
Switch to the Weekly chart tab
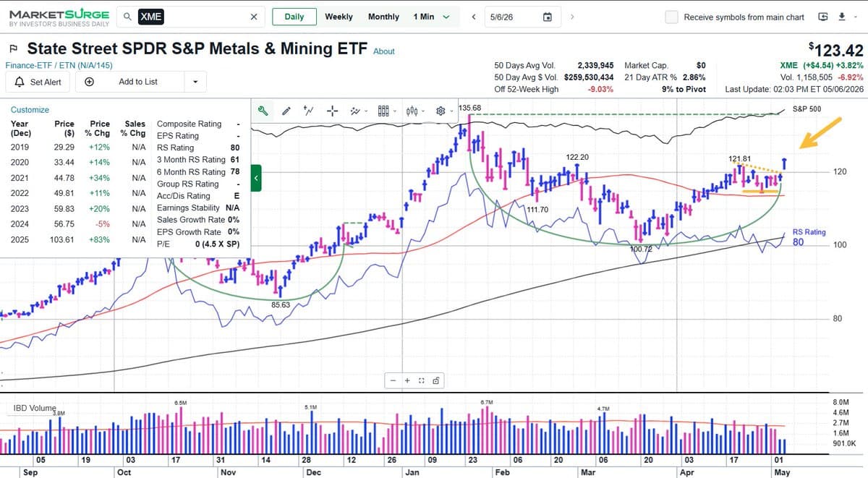(x=339, y=17)
